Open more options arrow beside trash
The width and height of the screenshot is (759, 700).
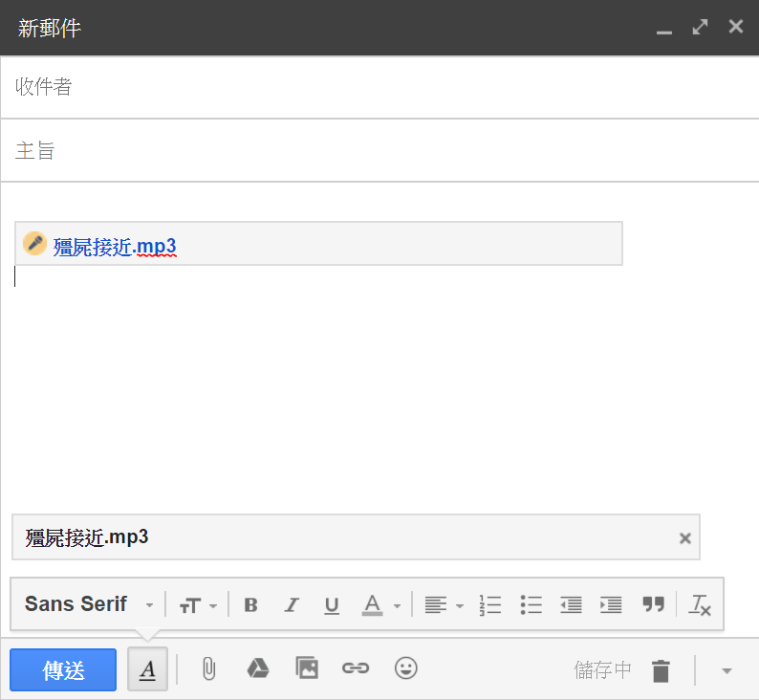point(726,671)
